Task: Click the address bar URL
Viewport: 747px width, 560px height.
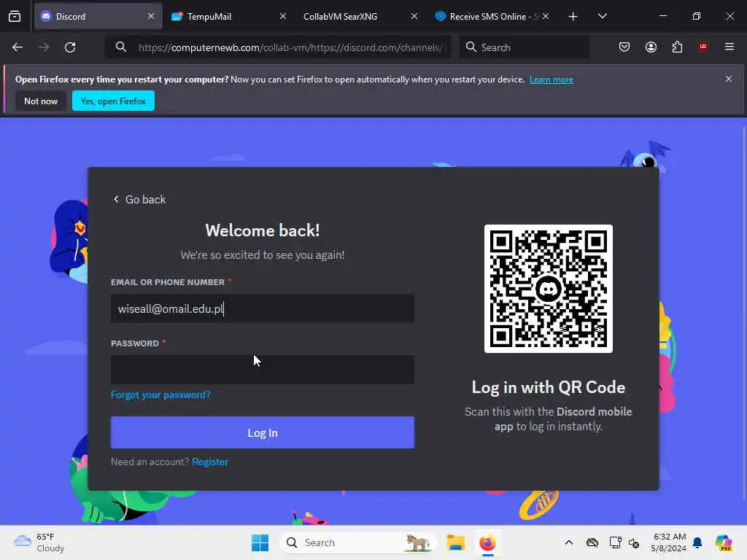Action: pos(290,47)
